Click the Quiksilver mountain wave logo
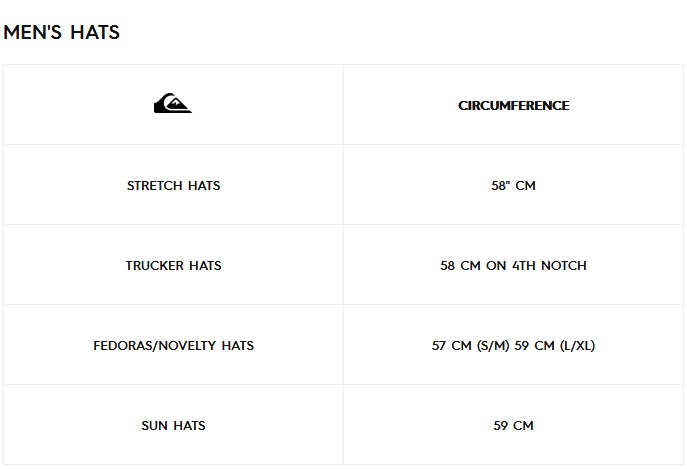Viewport: 687px width, 469px height. point(172,103)
